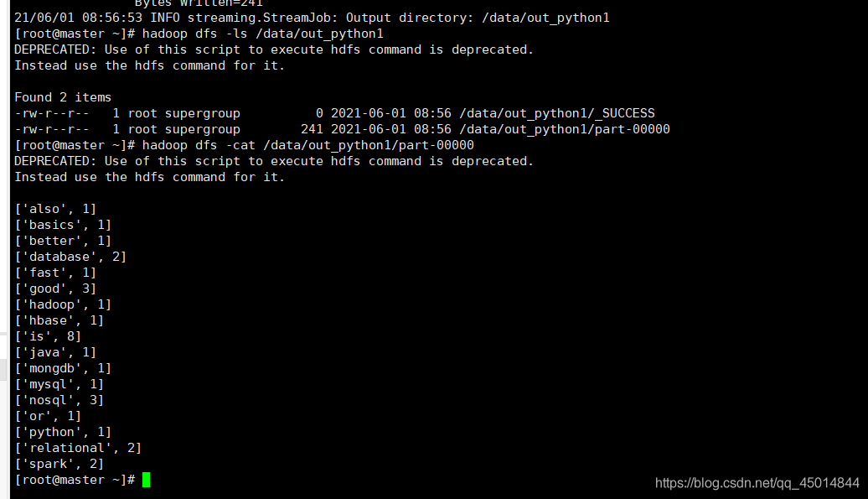Click the csdn blog watermark link

point(757,483)
